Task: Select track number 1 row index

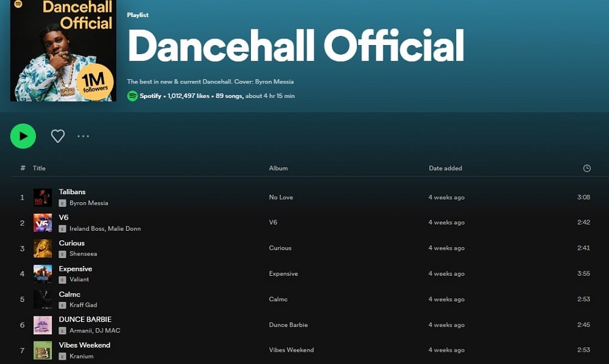Action: click(x=22, y=198)
